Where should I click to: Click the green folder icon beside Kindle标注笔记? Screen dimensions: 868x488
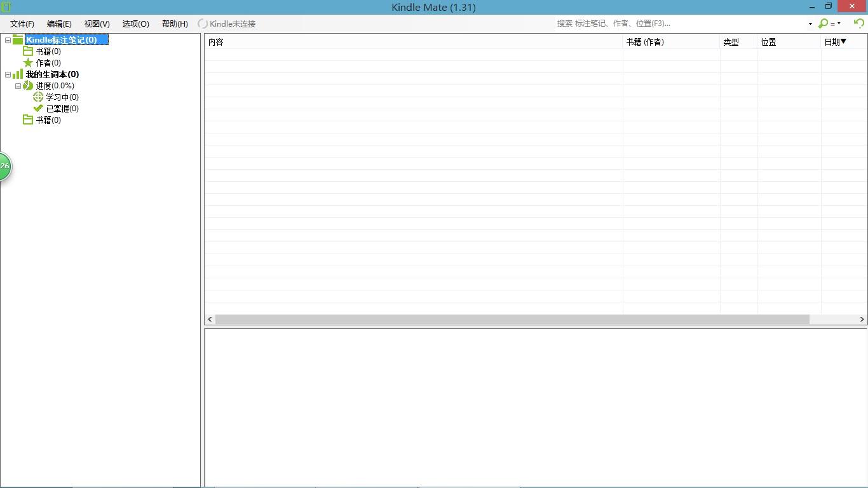coord(18,39)
